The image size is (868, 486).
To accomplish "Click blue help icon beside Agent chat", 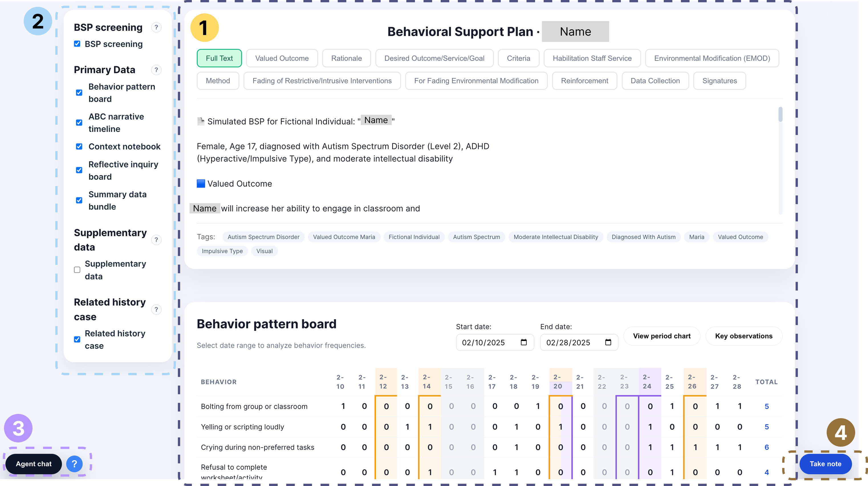I will [74, 464].
